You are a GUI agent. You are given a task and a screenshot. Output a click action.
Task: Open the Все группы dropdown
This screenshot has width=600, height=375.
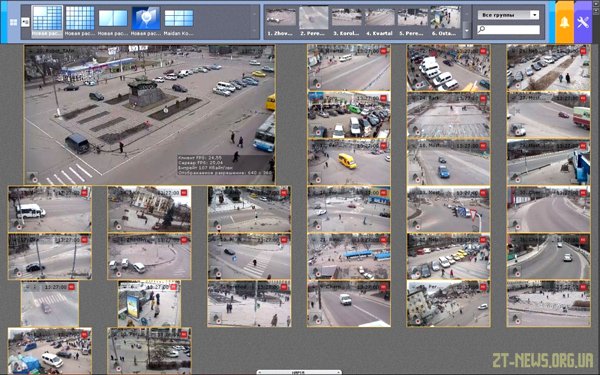tap(508, 15)
